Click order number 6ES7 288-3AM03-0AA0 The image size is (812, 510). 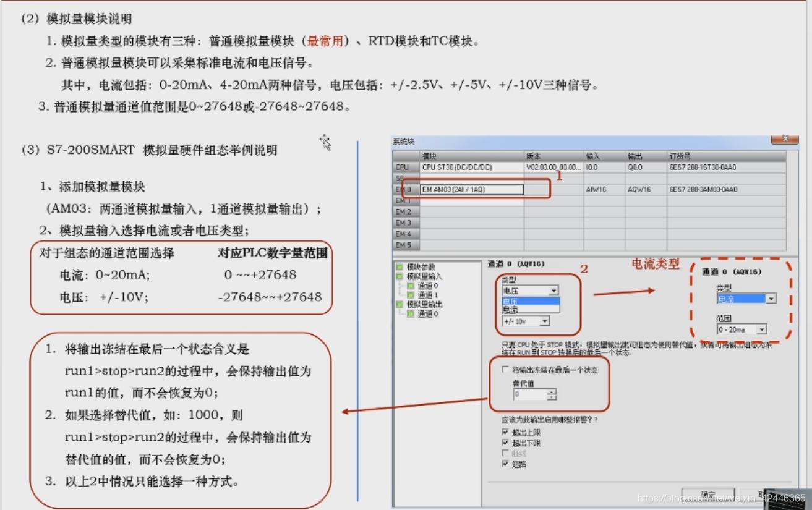pyautogui.click(x=727, y=190)
